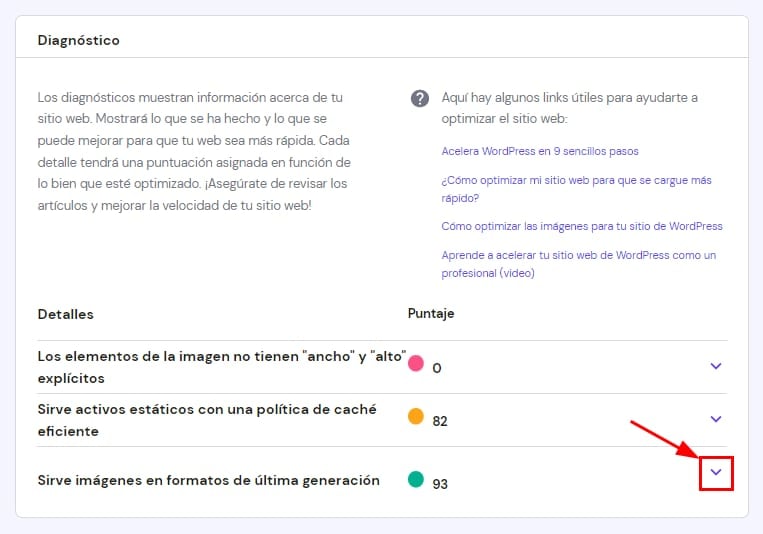Expand the next-gen image formats row
The width and height of the screenshot is (763, 534).
click(x=715, y=472)
